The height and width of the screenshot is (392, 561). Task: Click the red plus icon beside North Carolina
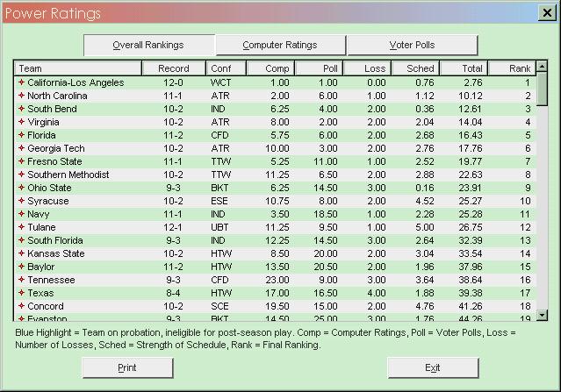click(x=21, y=96)
